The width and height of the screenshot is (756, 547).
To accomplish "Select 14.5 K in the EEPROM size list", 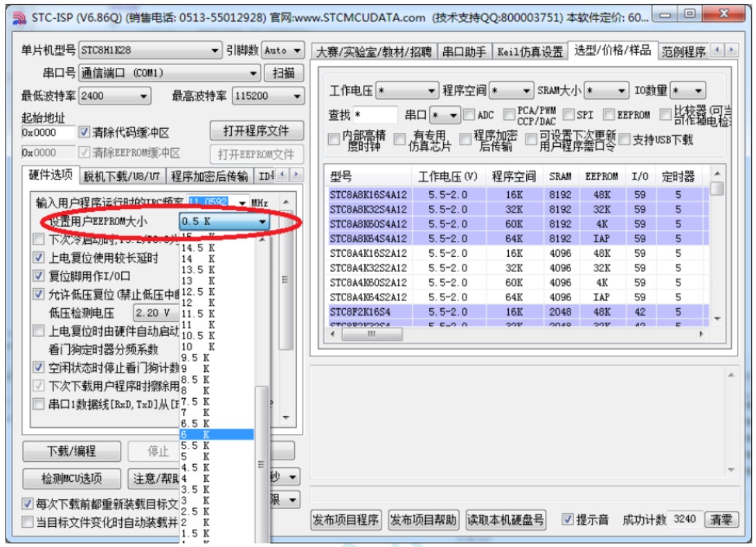I will (217, 248).
